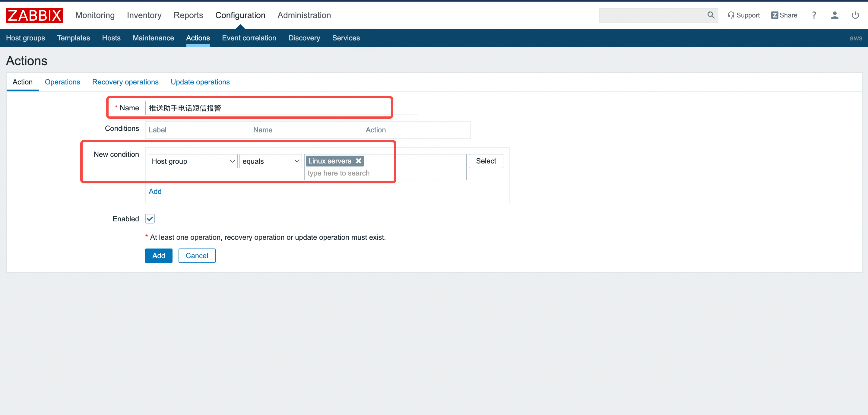Switch to the Action tab
The height and width of the screenshot is (415, 868).
pos(23,82)
